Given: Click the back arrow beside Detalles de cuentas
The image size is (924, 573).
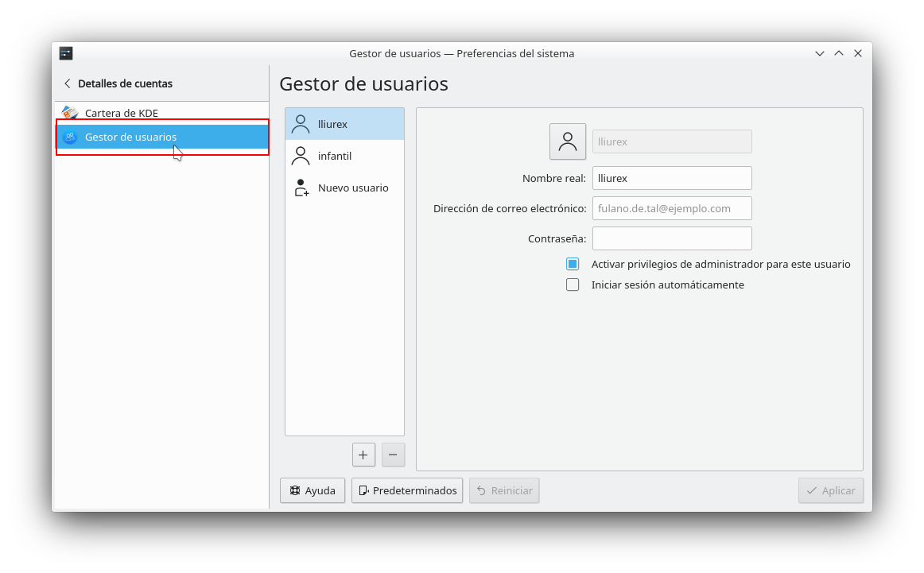Looking at the screenshot, I should coord(68,83).
